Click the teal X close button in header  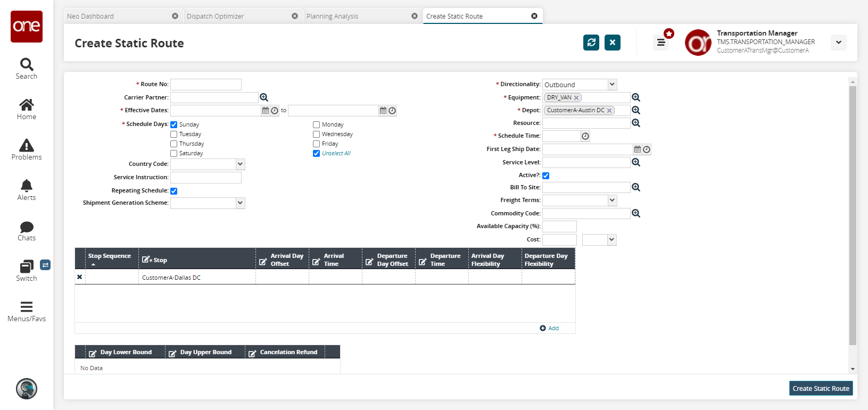613,43
